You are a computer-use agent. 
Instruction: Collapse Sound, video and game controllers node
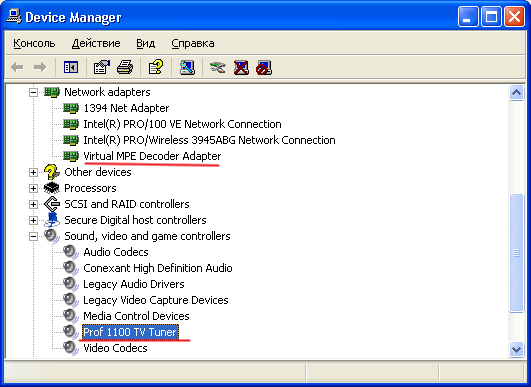pos(33,236)
